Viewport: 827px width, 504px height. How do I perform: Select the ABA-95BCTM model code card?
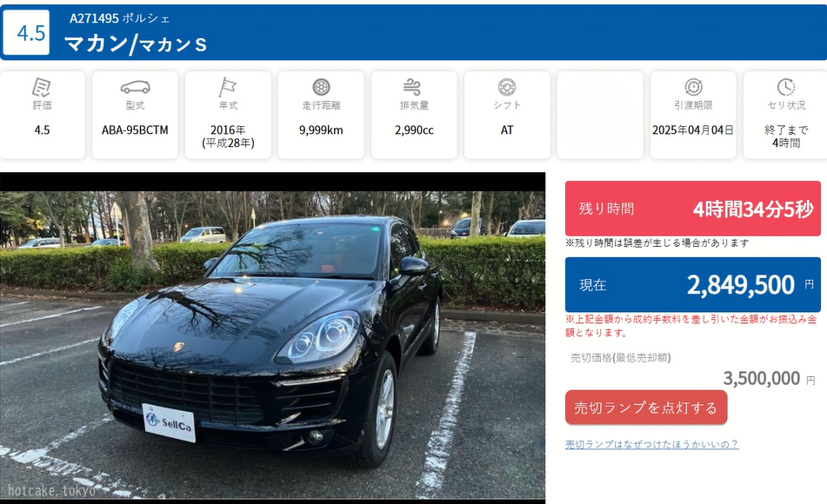[x=135, y=115]
